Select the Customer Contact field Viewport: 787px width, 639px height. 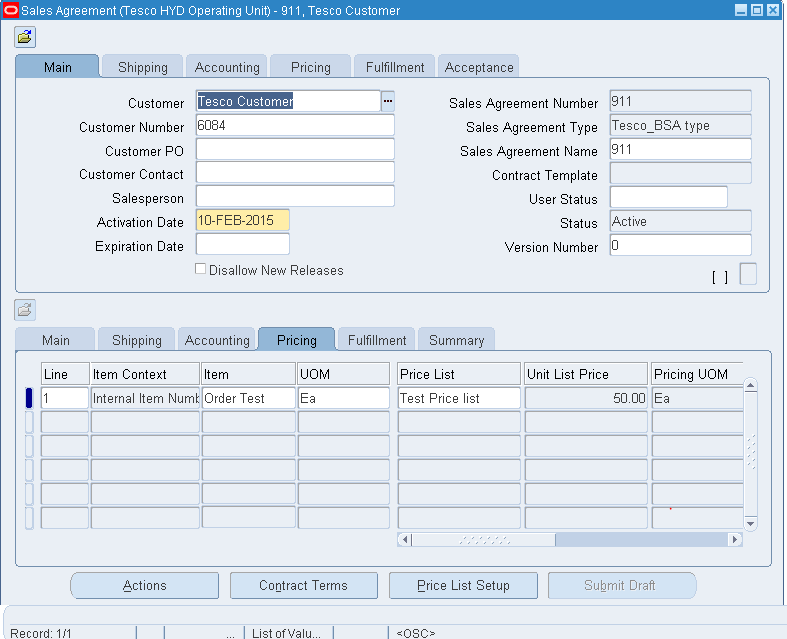coord(295,173)
